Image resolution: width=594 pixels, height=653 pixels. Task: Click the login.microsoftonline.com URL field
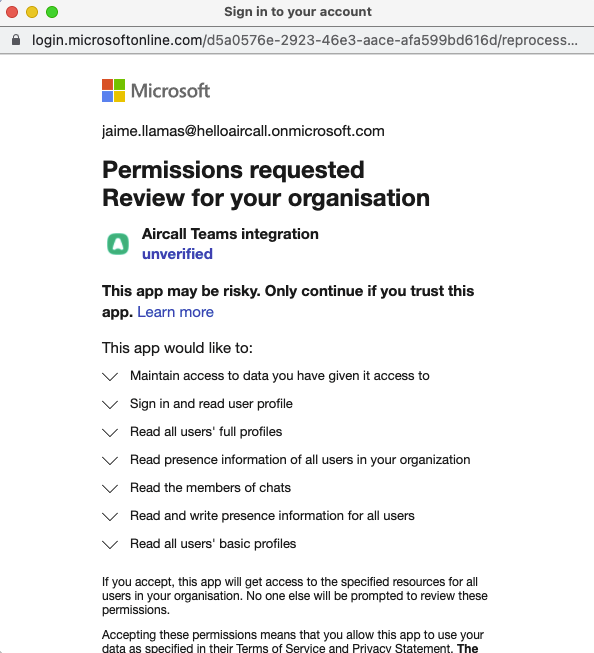click(x=305, y=40)
